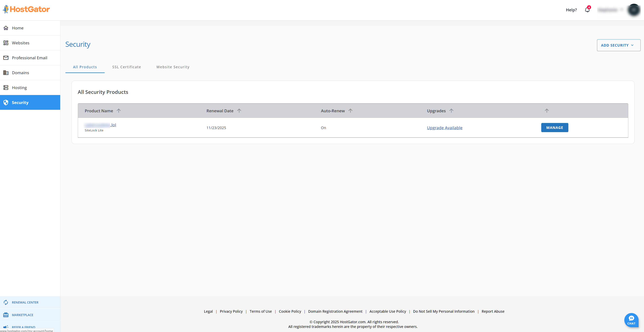Switch to the SSL Certificate tab
Screen dimensions: 644x332
(126, 67)
